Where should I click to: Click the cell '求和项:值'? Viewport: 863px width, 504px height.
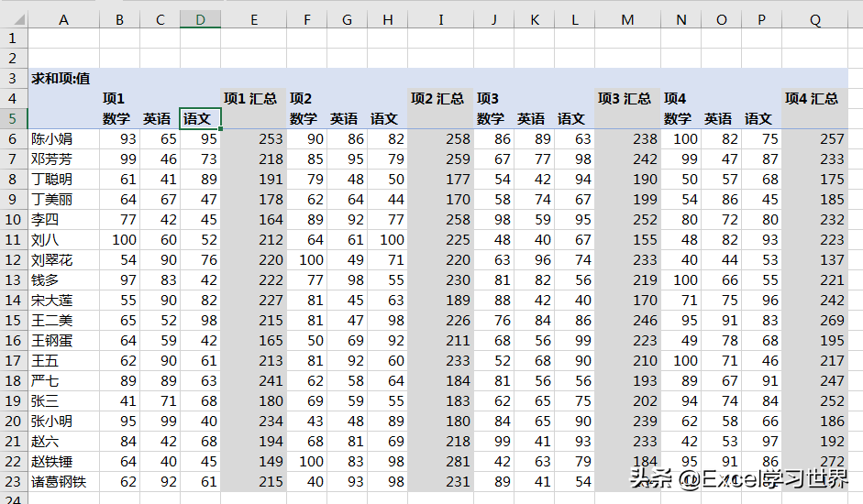coord(64,79)
